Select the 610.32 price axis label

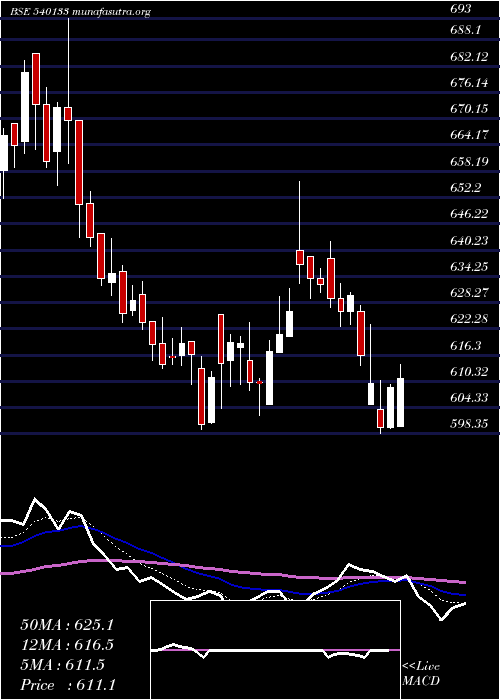pos(470,371)
